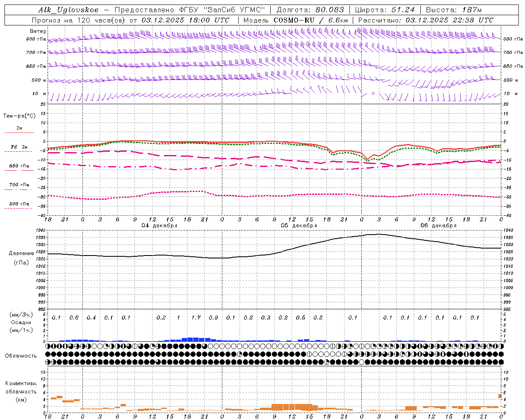Select the Высота: 187м field
The width and height of the screenshot is (525, 420).
(454, 10)
